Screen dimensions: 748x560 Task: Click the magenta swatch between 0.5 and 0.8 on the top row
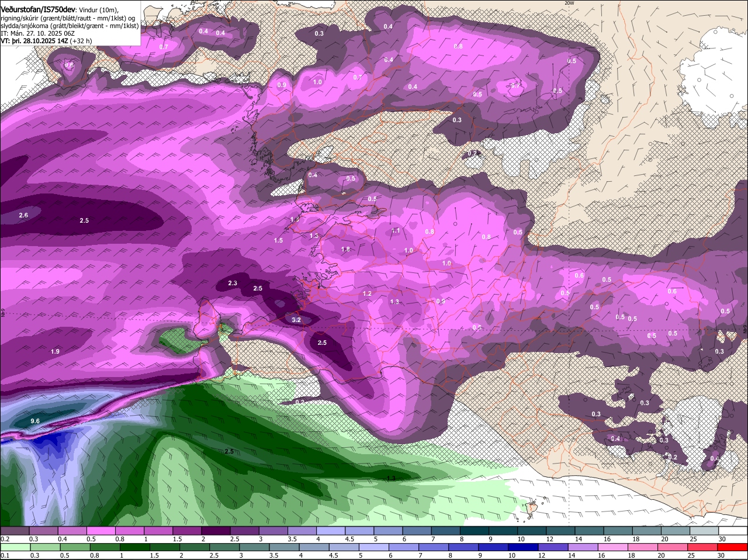point(101,531)
